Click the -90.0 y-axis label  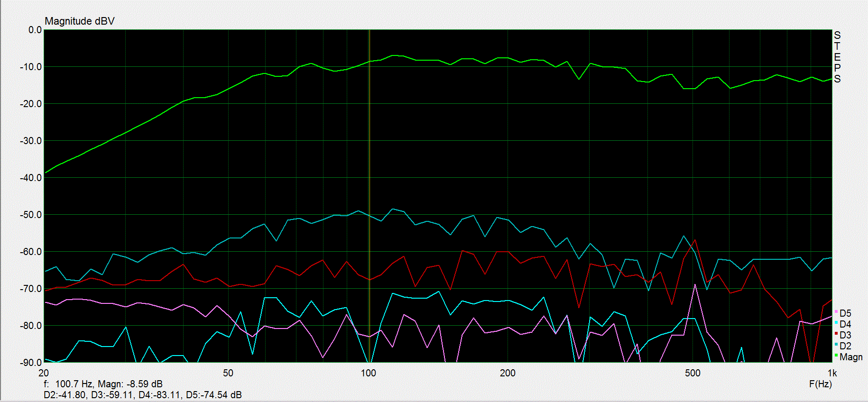point(31,363)
